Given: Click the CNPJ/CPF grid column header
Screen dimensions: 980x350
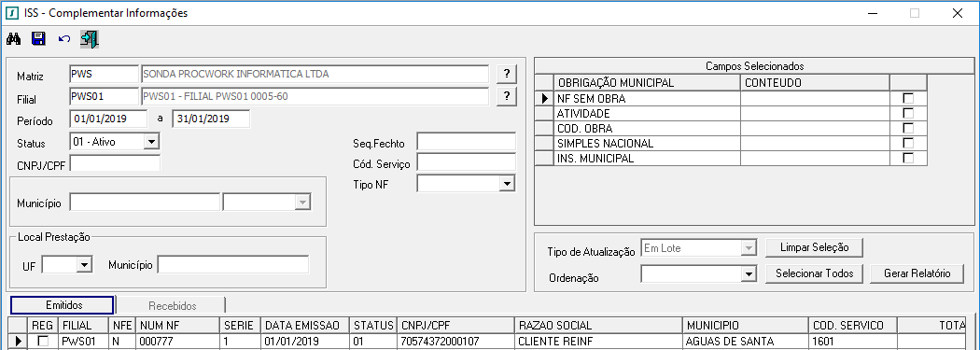Looking at the screenshot, I should [x=456, y=326].
